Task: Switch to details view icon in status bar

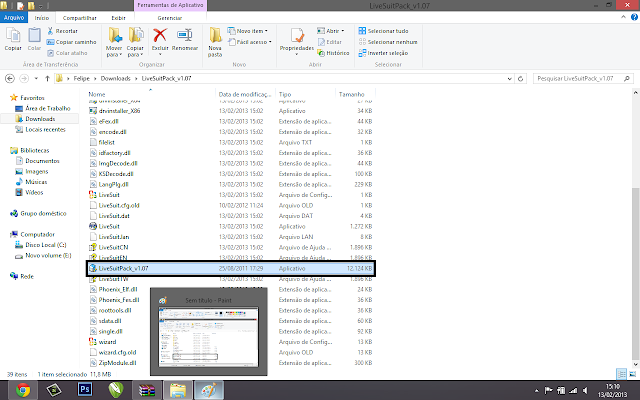Action: coord(621,374)
